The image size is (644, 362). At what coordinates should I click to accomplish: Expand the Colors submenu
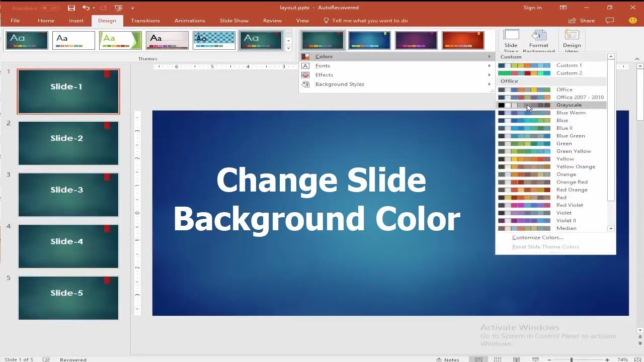point(324,56)
